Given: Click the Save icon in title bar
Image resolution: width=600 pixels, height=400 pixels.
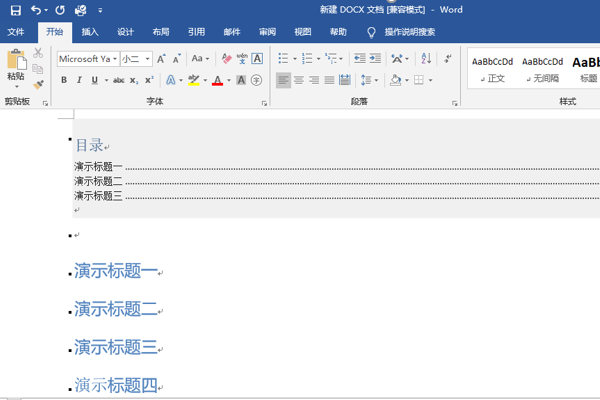Looking at the screenshot, I should coord(15,10).
